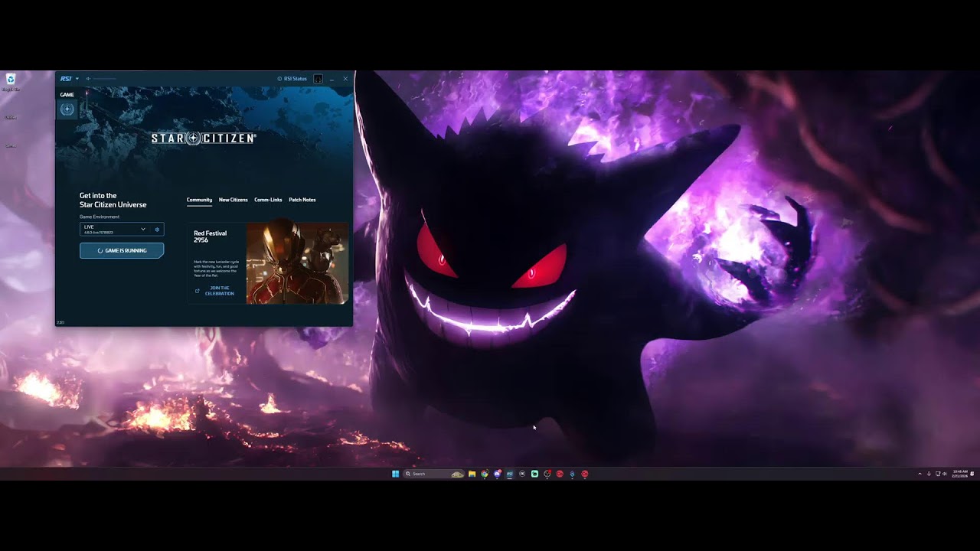Switch to the Comm-Links tab
This screenshot has width=980, height=551.
(268, 200)
